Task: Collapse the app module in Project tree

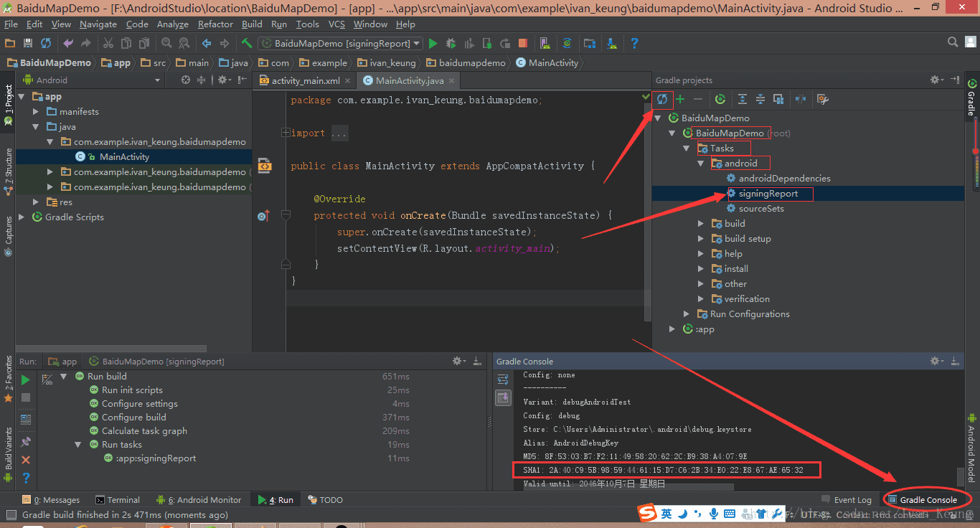Action: click(22, 97)
